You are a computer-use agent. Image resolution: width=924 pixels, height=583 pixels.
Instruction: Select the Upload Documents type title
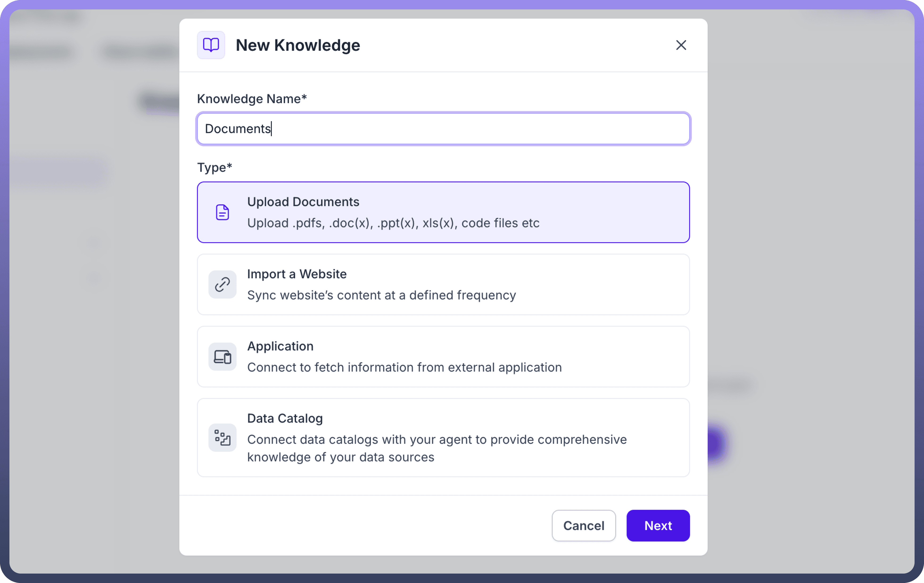tap(303, 202)
